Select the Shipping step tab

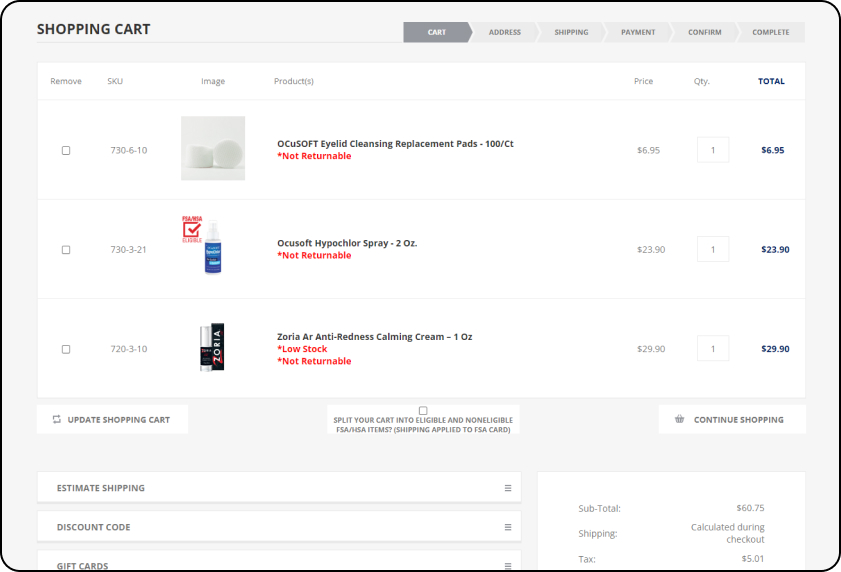[x=571, y=32]
